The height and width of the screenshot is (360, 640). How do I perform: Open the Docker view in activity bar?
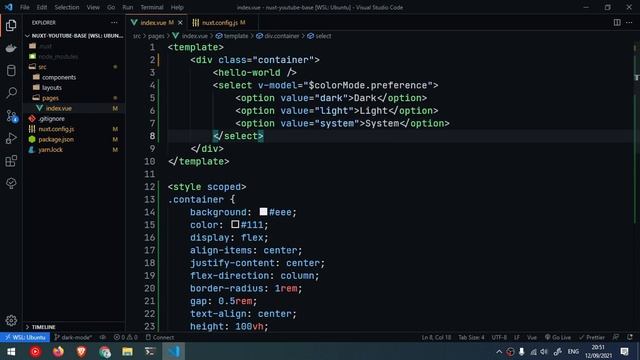(11, 48)
